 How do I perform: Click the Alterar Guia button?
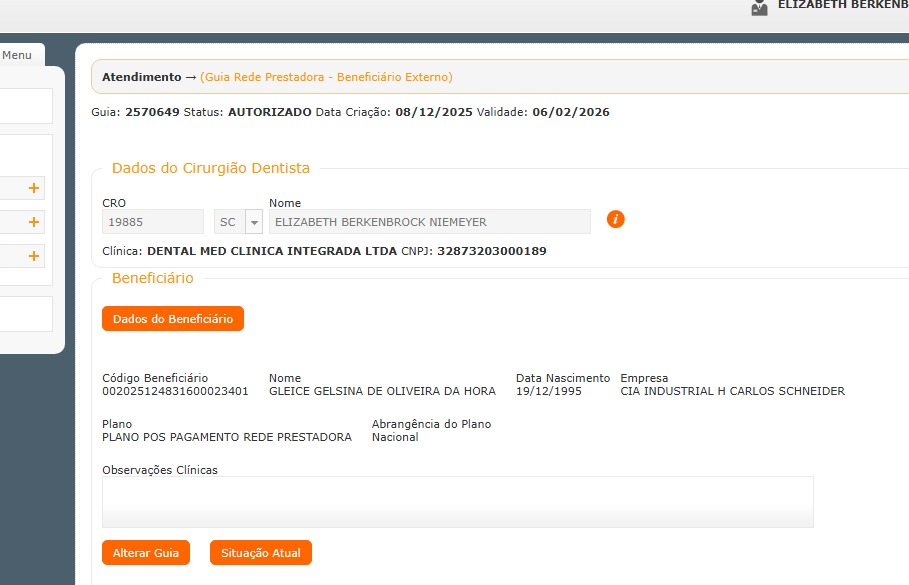coord(146,553)
